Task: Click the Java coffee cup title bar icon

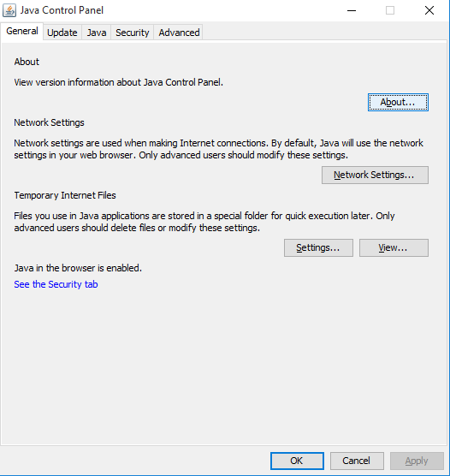Action: point(9,10)
